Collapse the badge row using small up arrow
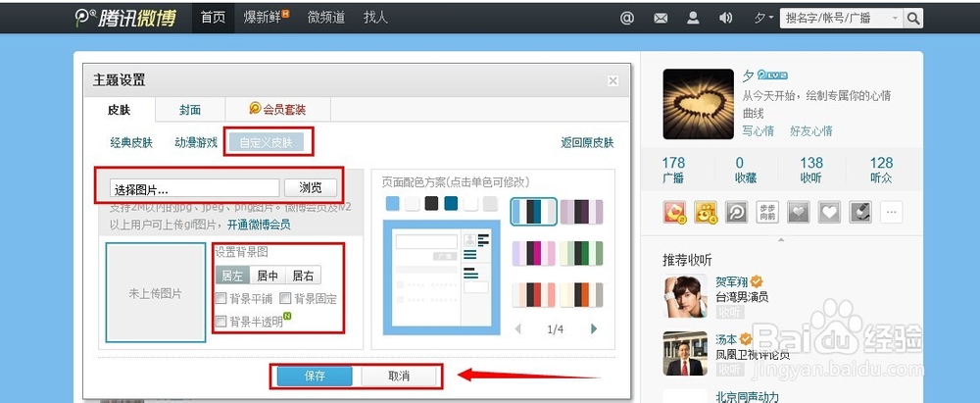 tap(781, 239)
